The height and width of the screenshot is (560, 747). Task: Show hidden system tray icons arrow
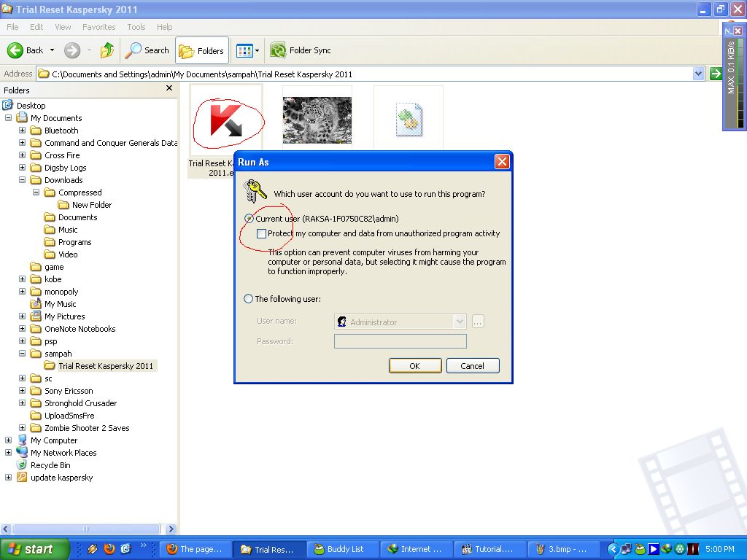[x=613, y=549]
